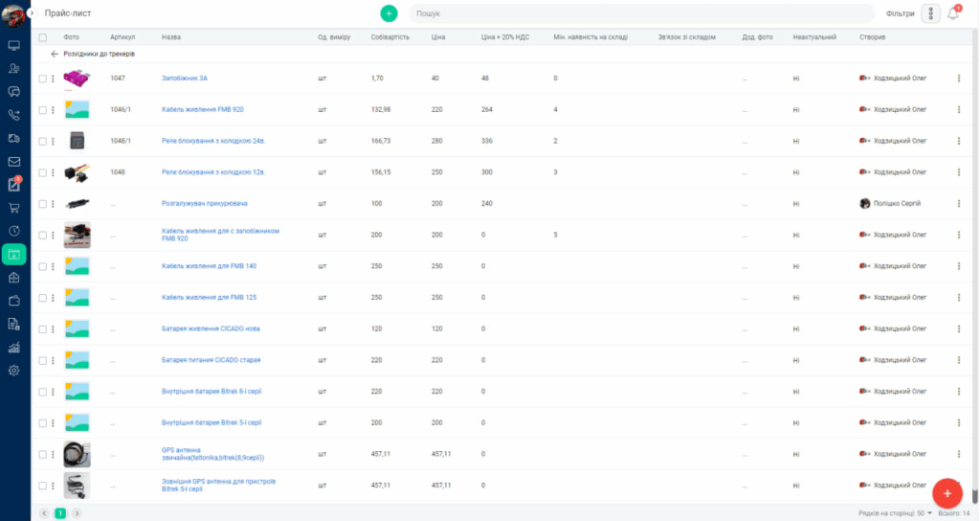Select all rows with header checkbox
Image resolution: width=980 pixels, height=521 pixels.
click(x=42, y=37)
